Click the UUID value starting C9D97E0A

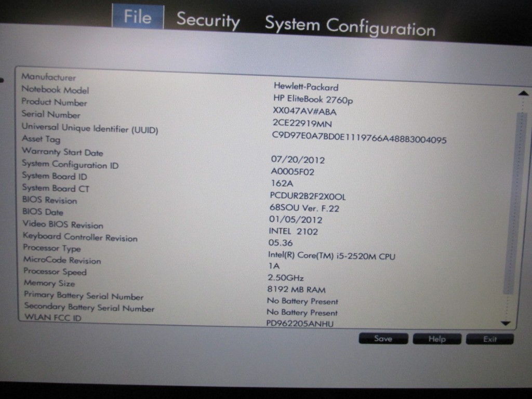point(360,137)
